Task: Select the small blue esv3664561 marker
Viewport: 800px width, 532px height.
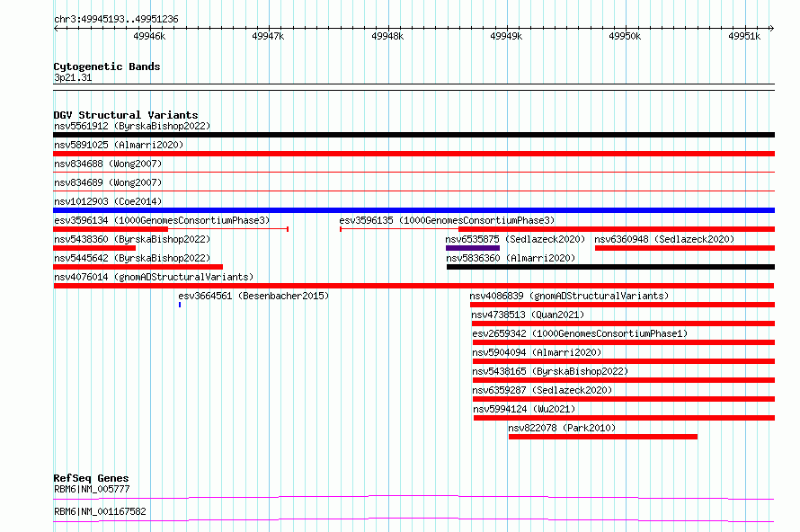Action: tap(180, 305)
